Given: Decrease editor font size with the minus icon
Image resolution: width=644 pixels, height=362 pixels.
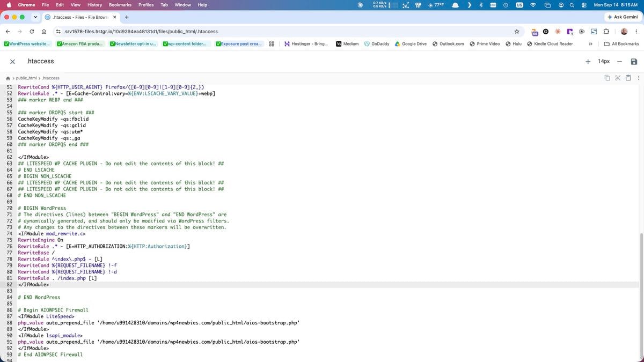Looking at the screenshot, I should (x=619, y=61).
